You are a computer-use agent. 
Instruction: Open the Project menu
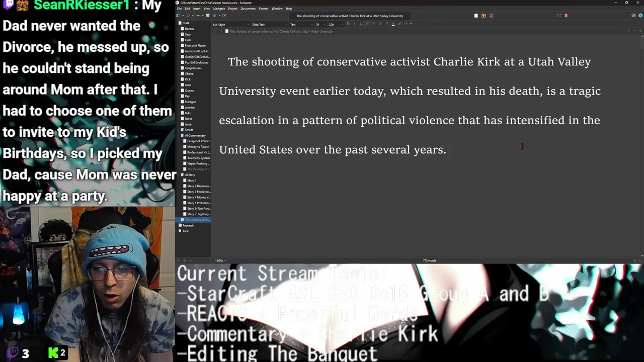[x=232, y=9]
